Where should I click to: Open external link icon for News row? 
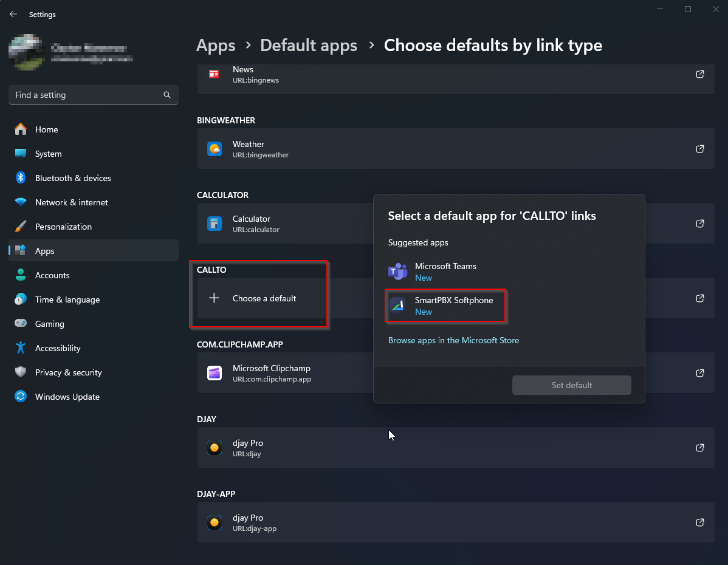coord(699,74)
